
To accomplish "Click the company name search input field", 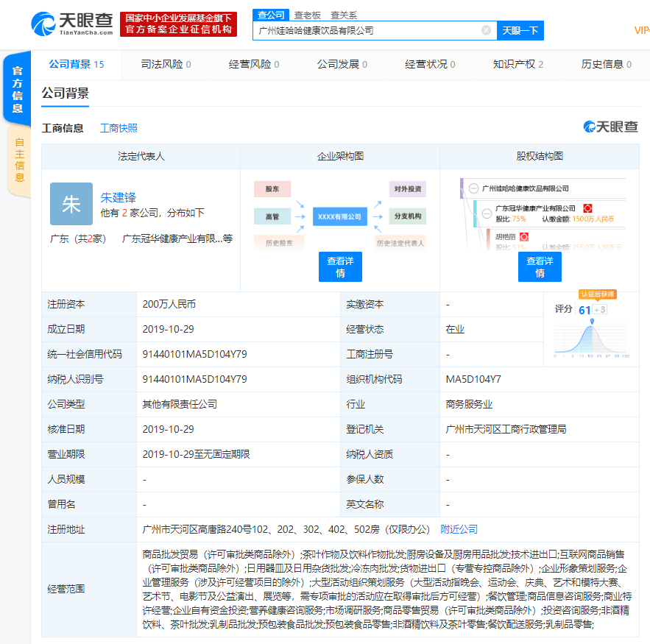I will (368, 30).
